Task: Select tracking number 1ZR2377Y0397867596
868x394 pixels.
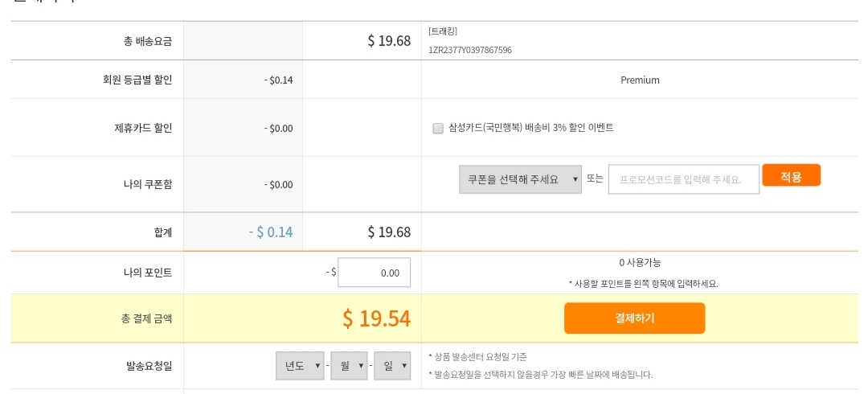Action: tap(470, 50)
